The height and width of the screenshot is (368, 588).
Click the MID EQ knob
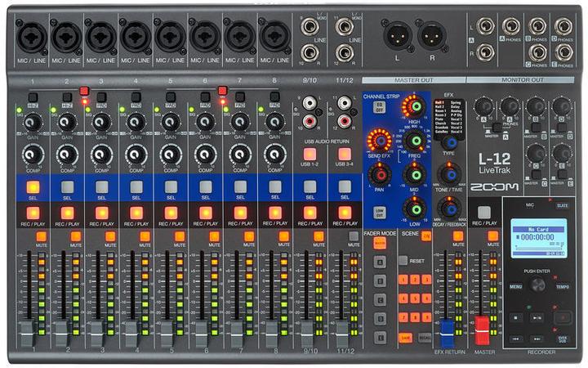(415, 175)
